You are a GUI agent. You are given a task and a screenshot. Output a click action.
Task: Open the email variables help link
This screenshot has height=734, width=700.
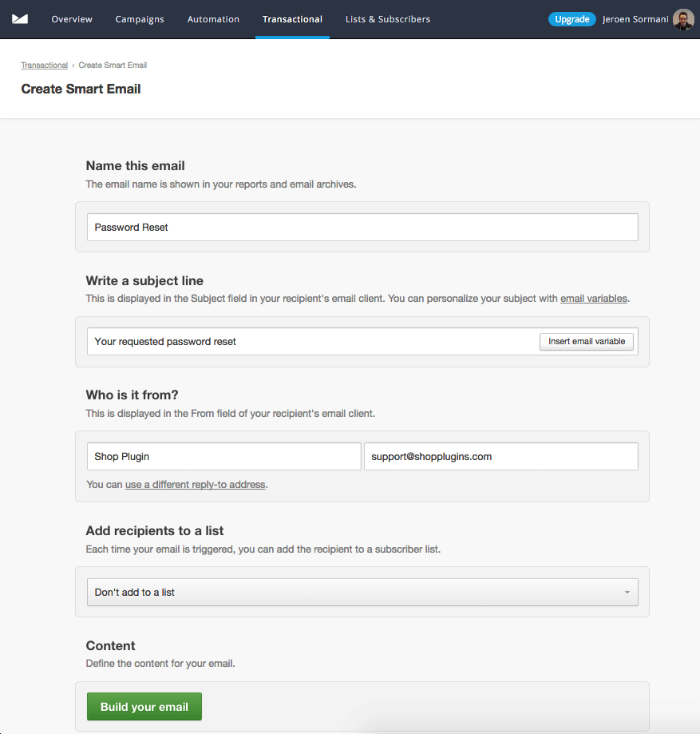593,299
